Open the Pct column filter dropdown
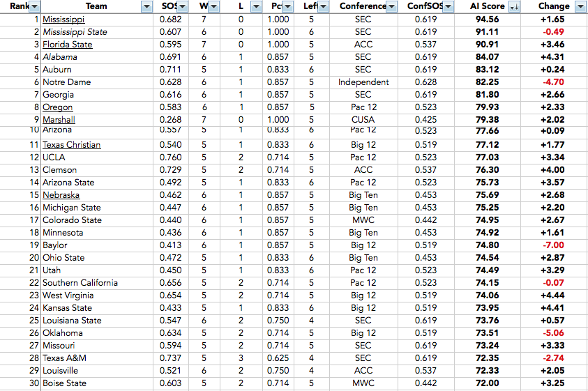This screenshot has height=391, width=588. click(x=287, y=6)
